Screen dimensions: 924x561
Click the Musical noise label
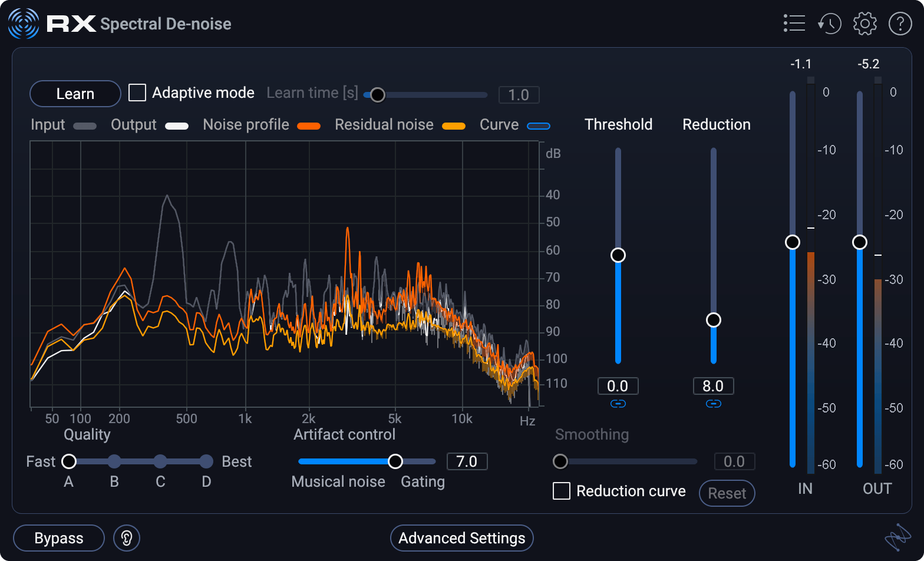pyautogui.click(x=338, y=481)
